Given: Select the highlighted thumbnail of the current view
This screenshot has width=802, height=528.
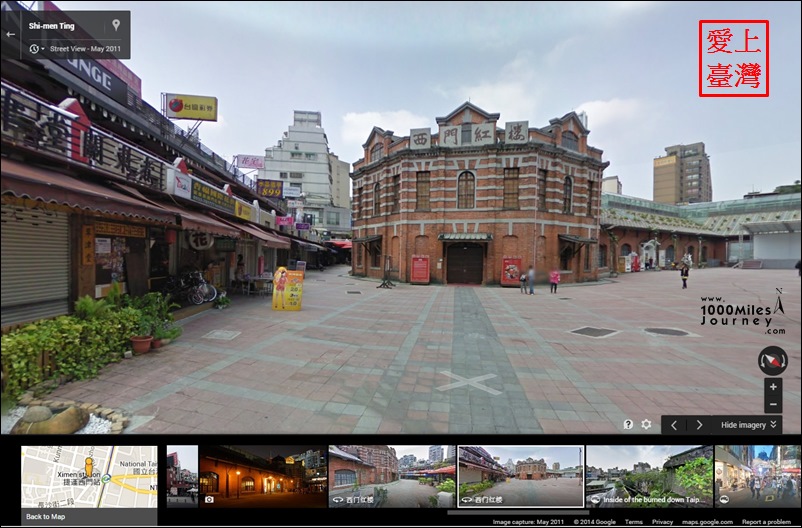Looking at the screenshot, I should [521, 476].
